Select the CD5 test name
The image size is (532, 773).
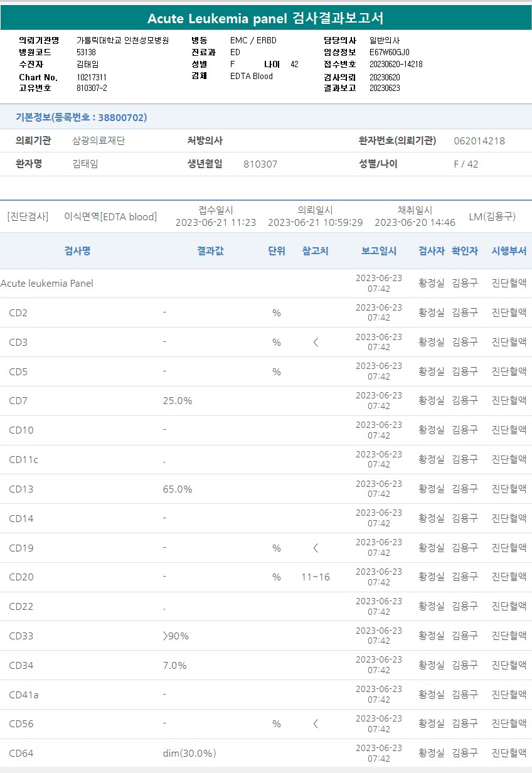(18, 371)
